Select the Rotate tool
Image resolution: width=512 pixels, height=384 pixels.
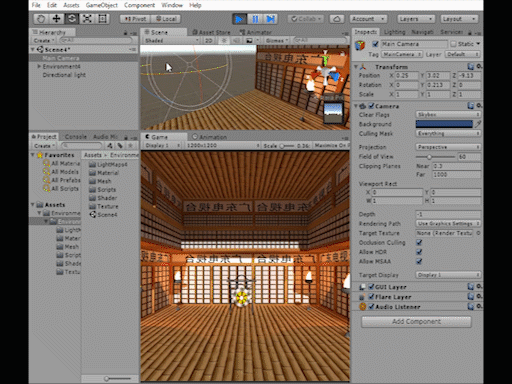(x=72, y=19)
